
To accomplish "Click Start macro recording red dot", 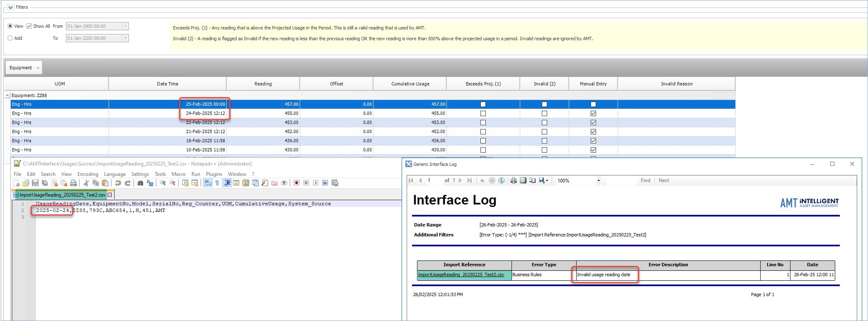I will 296,183.
